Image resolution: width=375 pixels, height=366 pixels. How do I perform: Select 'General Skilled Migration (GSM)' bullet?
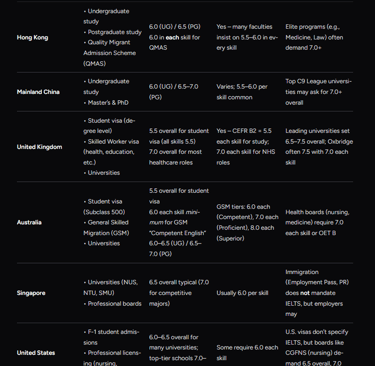(x=106, y=228)
